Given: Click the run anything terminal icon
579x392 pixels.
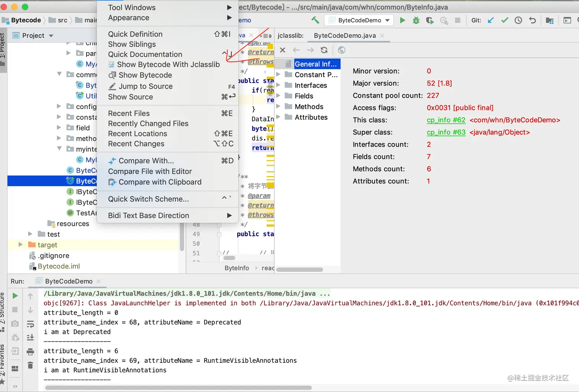Looking at the screenshot, I should point(567,20).
